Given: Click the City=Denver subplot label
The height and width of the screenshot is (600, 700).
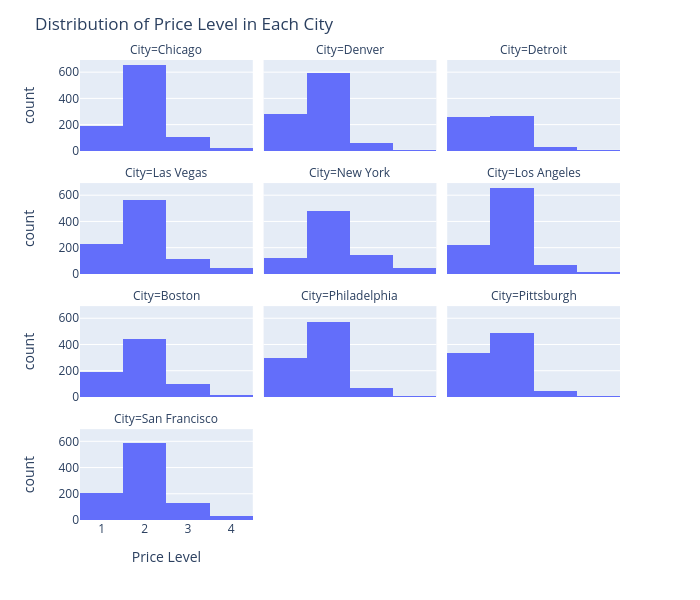Looking at the screenshot, I should pos(350,50).
